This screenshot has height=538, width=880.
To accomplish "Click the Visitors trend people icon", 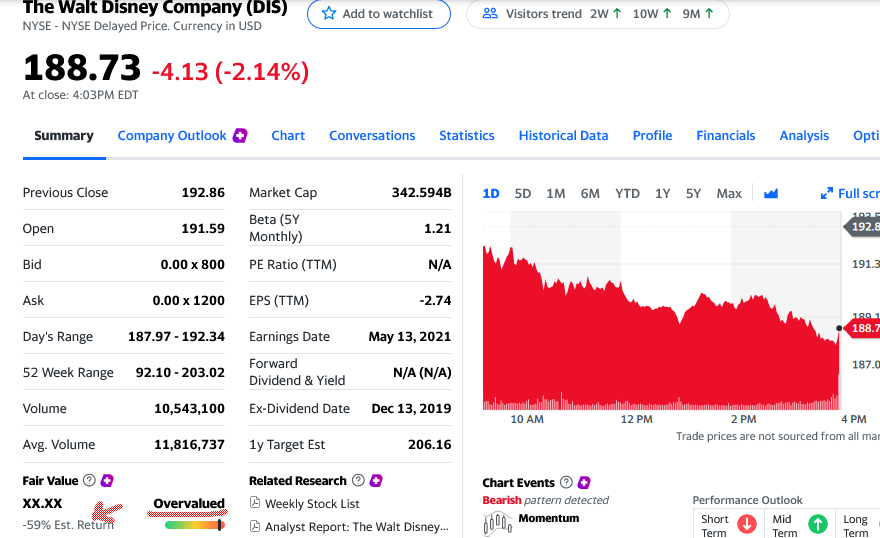I will (490, 13).
